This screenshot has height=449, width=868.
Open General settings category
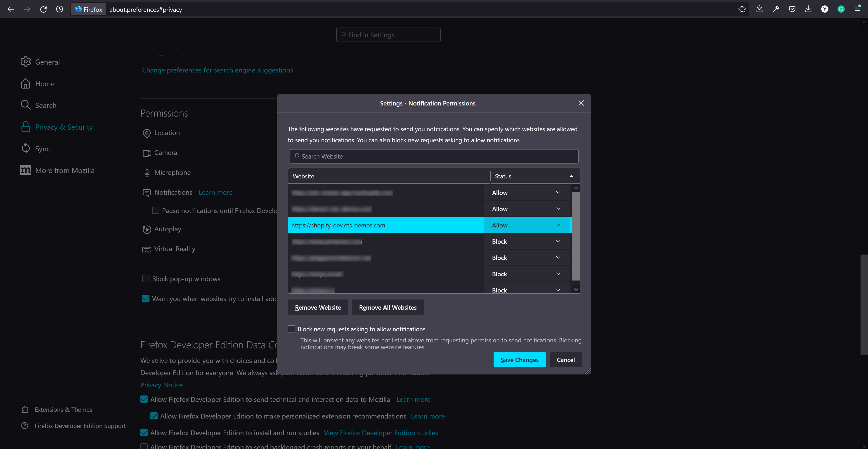40,62
